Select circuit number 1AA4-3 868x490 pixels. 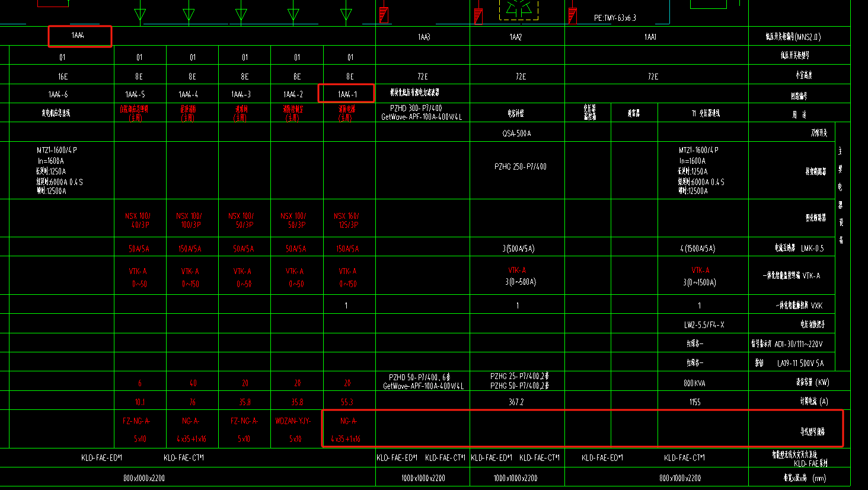(x=241, y=94)
